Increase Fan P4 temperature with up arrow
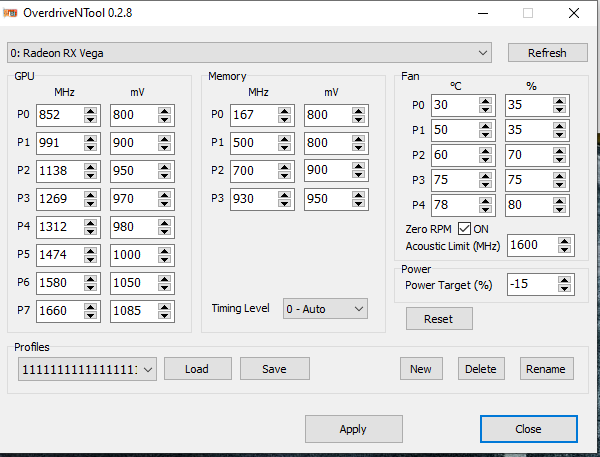The image size is (600, 457). [486, 201]
